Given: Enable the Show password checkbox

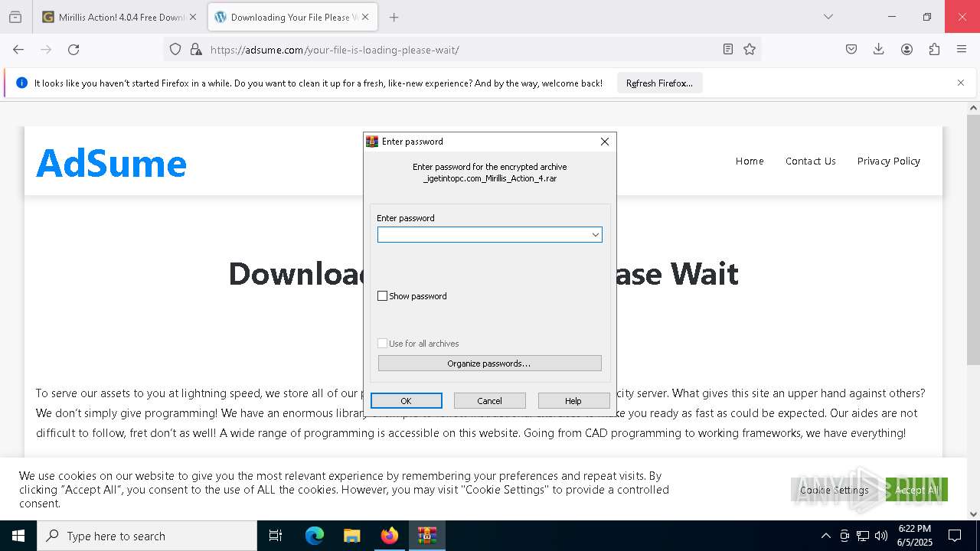Looking at the screenshot, I should click(383, 296).
